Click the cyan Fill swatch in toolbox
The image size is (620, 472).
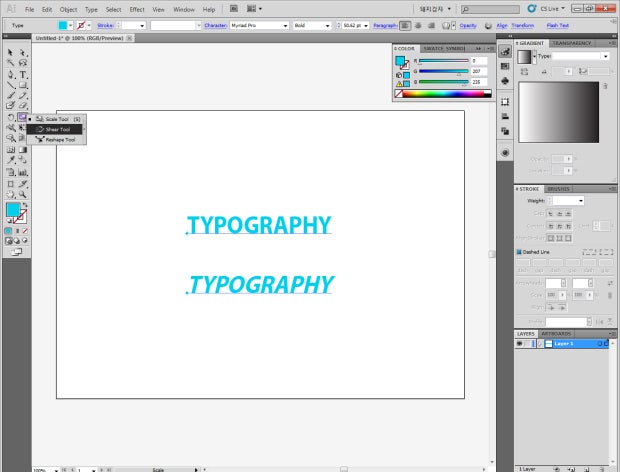pos(13,210)
